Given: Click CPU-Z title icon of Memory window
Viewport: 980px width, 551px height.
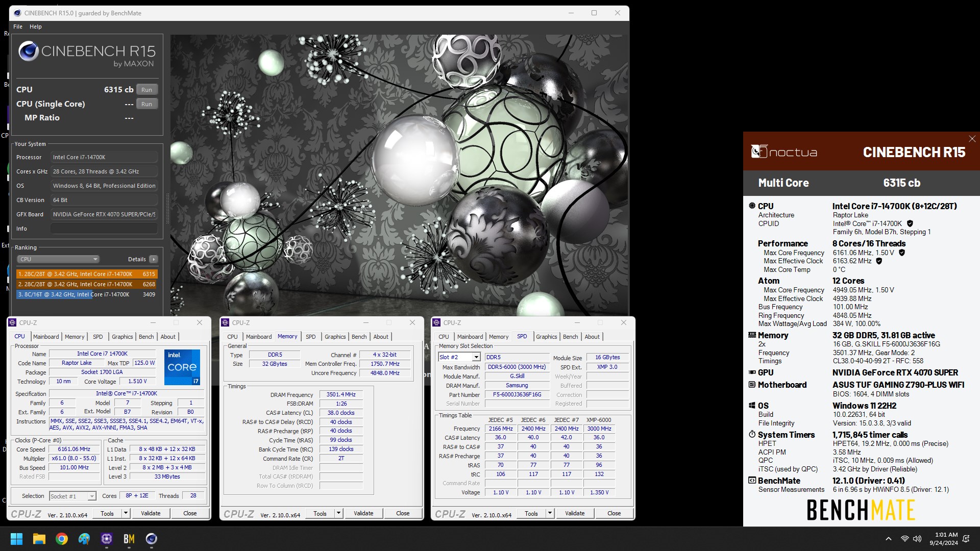Looking at the screenshot, I should (x=226, y=322).
